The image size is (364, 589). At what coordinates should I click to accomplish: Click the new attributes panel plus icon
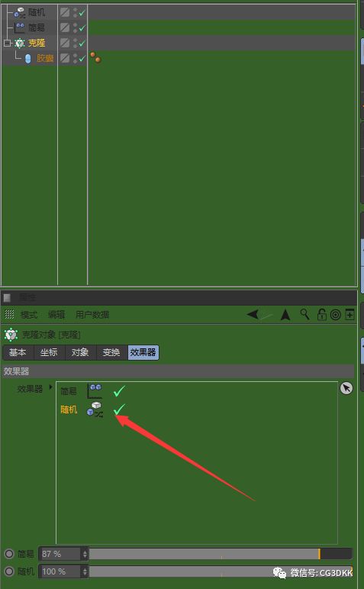click(x=350, y=315)
